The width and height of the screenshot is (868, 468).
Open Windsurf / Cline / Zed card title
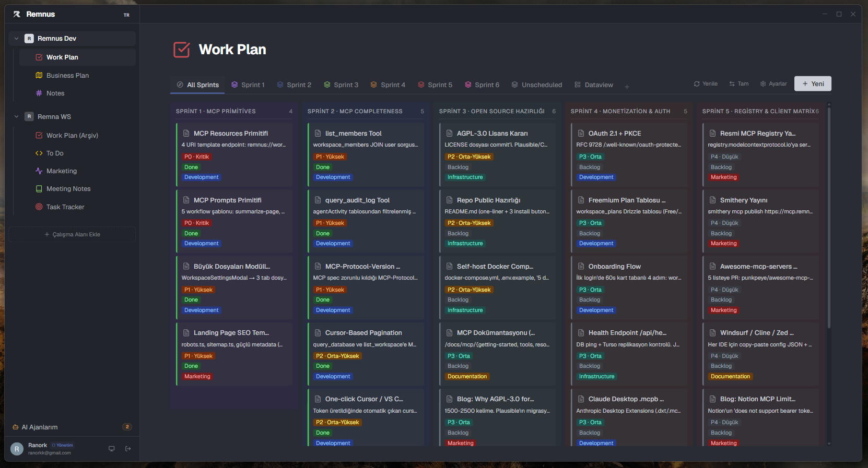pyautogui.click(x=757, y=333)
